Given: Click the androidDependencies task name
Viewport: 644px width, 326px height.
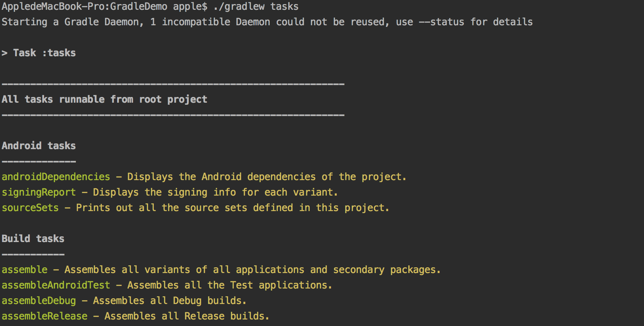Looking at the screenshot, I should click(56, 177).
